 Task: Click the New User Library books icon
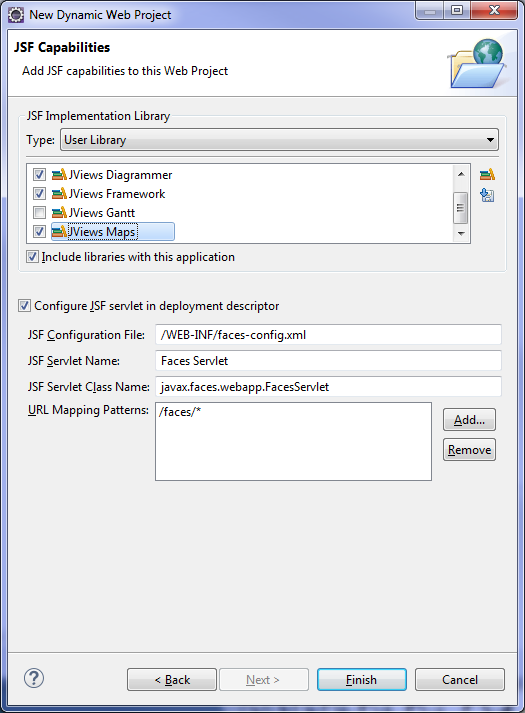tap(487, 175)
